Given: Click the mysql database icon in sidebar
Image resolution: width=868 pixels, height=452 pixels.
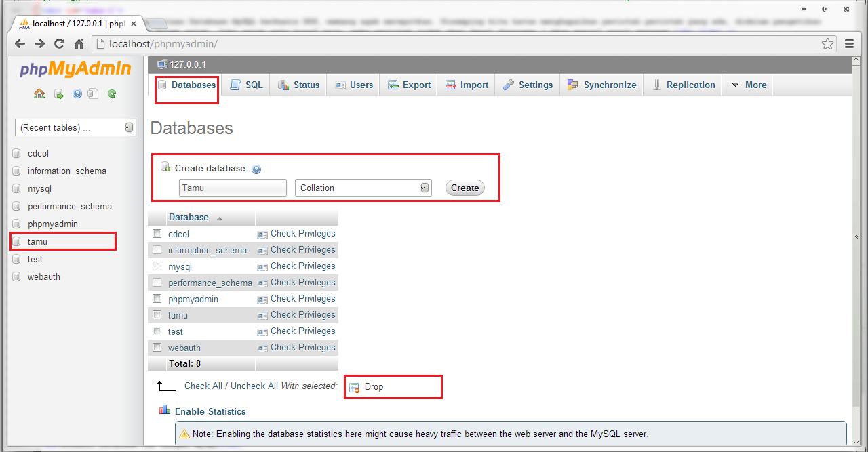Looking at the screenshot, I should pyautogui.click(x=17, y=189).
